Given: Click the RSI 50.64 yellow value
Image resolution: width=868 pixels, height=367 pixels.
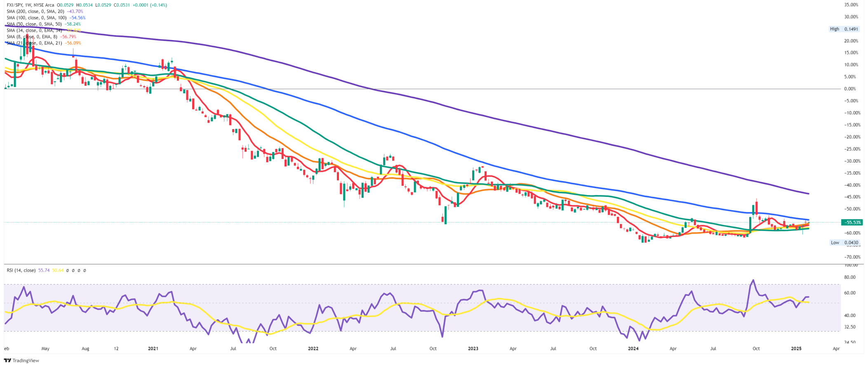Looking at the screenshot, I should [x=58, y=270].
